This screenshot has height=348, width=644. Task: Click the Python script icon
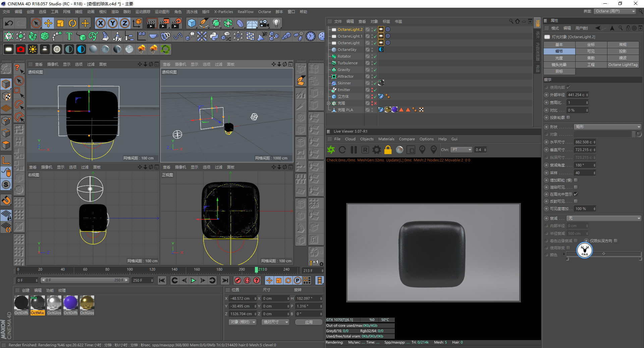(214, 36)
